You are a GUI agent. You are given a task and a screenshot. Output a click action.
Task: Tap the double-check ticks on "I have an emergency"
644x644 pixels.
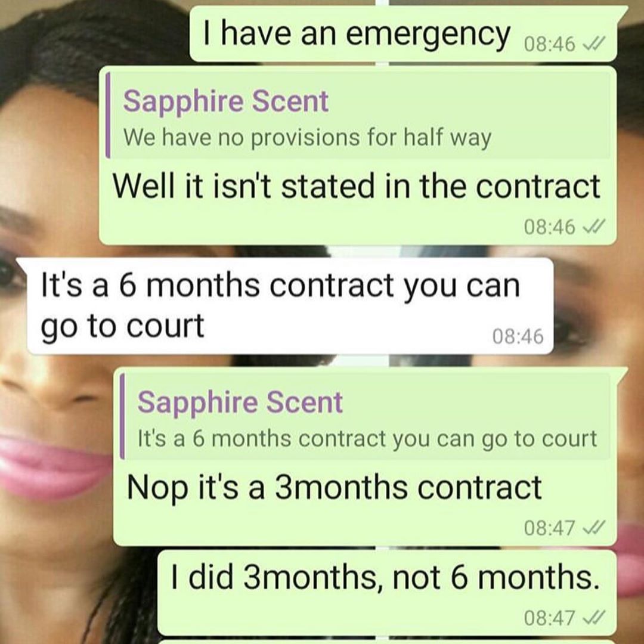pos(595,43)
